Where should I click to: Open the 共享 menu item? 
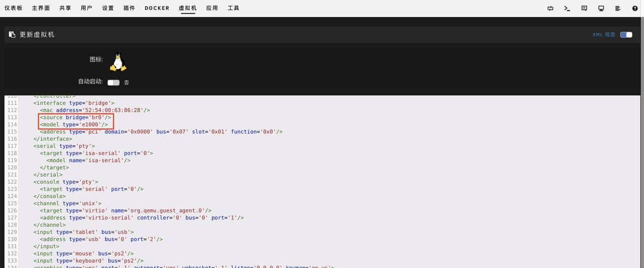pyautogui.click(x=65, y=8)
